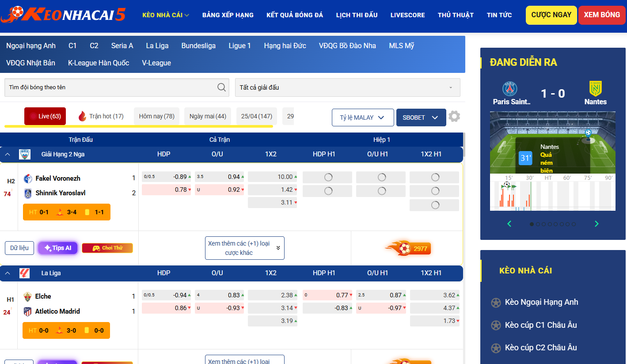Focus the team name search field
The width and height of the screenshot is (627, 364).
[x=117, y=87]
